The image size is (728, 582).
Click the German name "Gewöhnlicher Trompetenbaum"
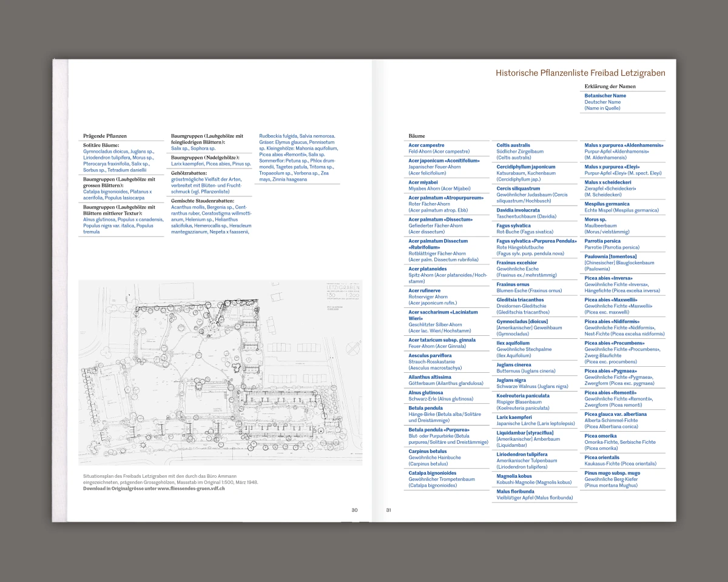tap(441, 479)
